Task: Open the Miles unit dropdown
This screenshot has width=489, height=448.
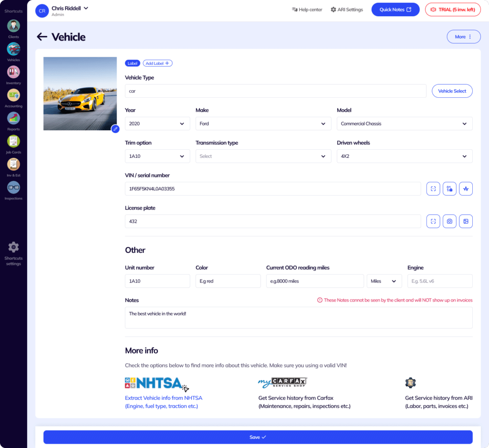Action: click(x=384, y=281)
